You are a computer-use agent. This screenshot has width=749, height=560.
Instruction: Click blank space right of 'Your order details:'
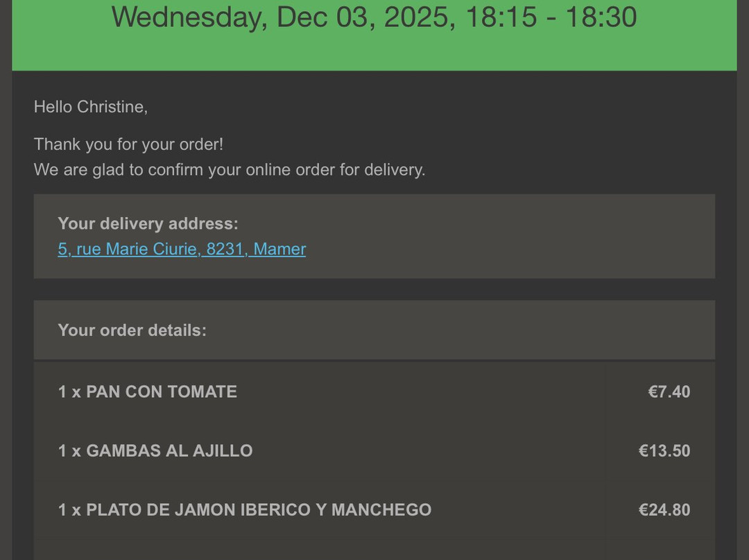tap(458, 331)
